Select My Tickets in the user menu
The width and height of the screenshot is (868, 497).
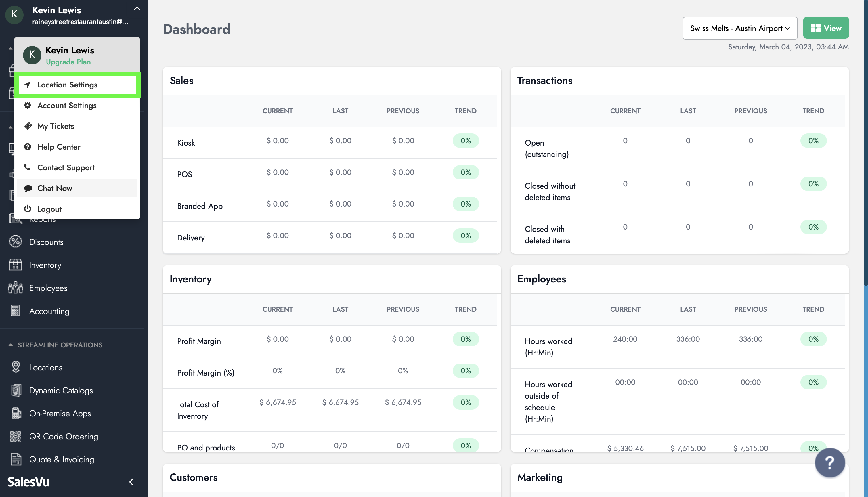tap(77, 126)
